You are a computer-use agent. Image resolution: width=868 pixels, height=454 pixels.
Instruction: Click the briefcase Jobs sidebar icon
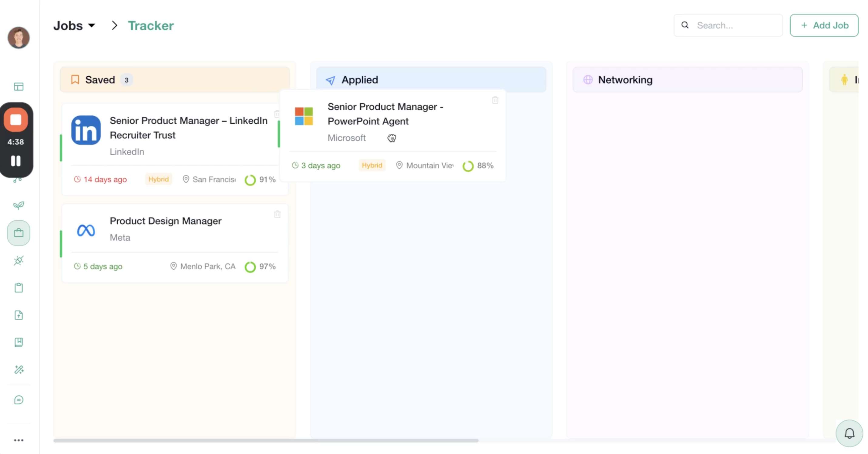point(19,233)
